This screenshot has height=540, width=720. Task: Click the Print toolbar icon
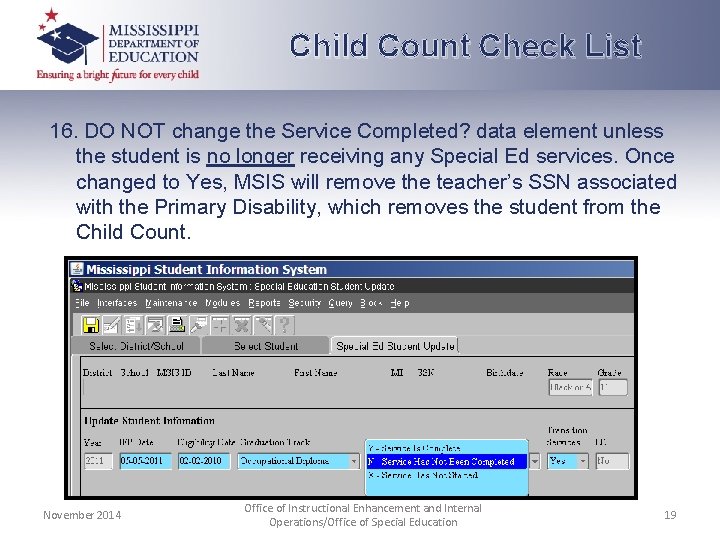(x=177, y=325)
